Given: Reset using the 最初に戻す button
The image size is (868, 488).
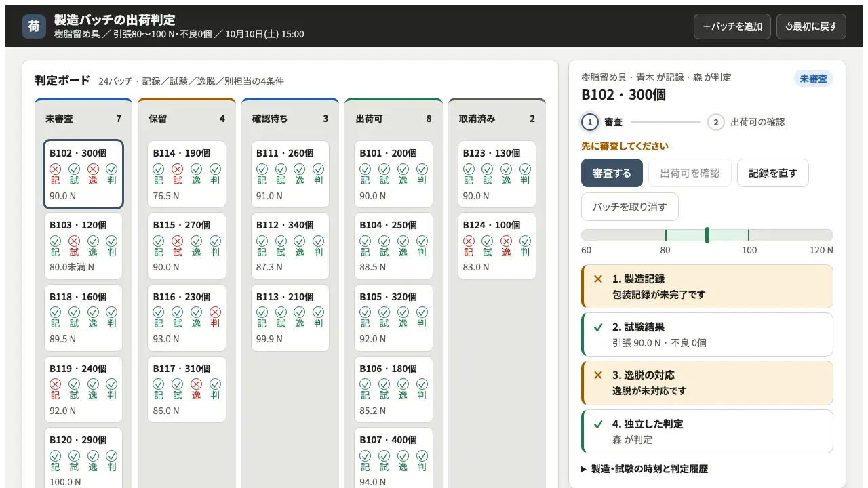Looking at the screenshot, I should (811, 26).
